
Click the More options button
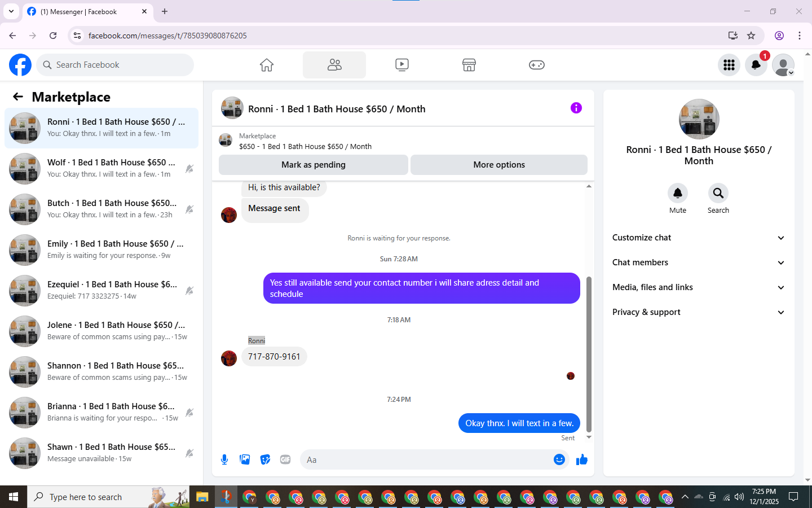pos(499,165)
